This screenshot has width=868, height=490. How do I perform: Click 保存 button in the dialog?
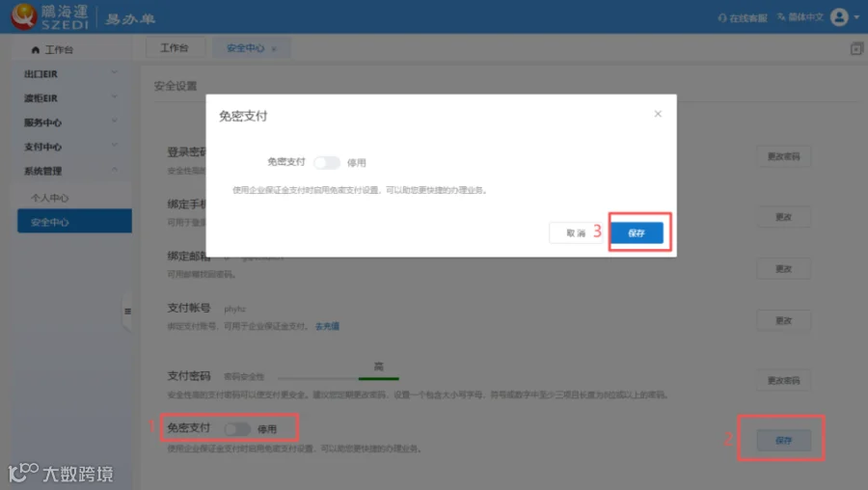[637, 232]
